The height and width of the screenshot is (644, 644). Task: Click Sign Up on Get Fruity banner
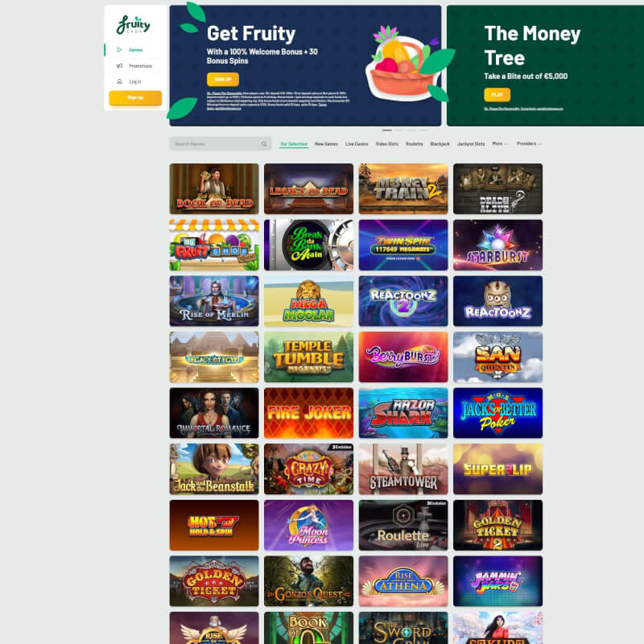point(223,79)
